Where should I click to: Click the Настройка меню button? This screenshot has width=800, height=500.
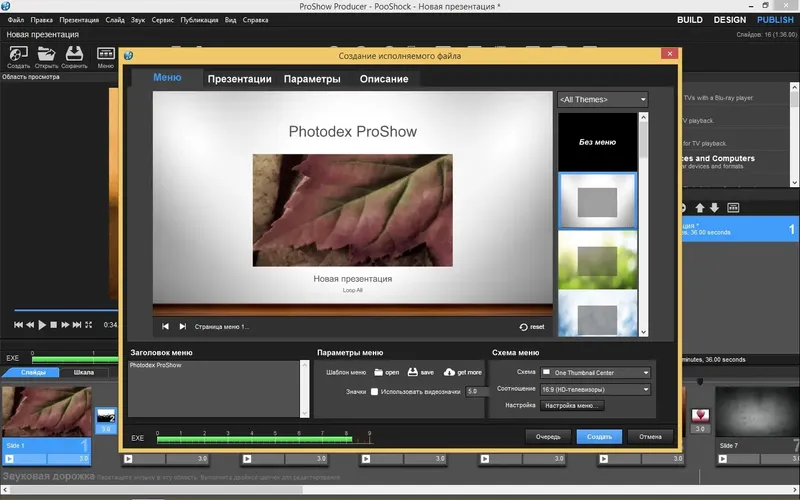(572, 406)
